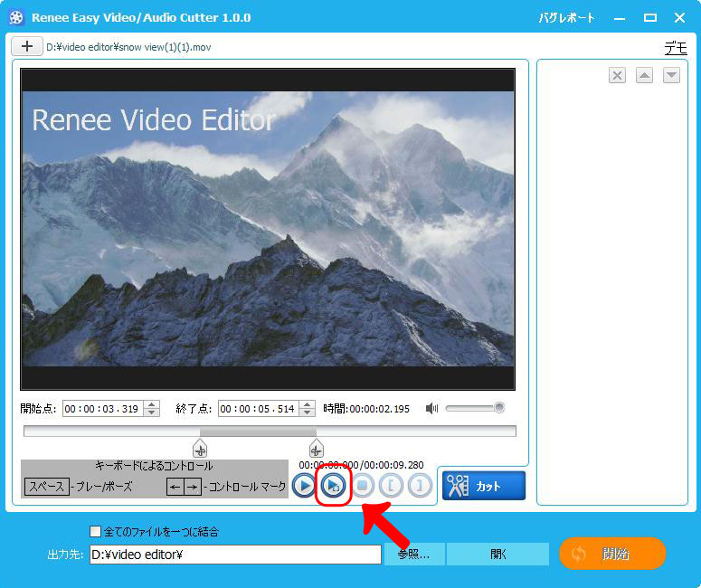
Task: Click the speaker volume icon
Action: click(431, 408)
